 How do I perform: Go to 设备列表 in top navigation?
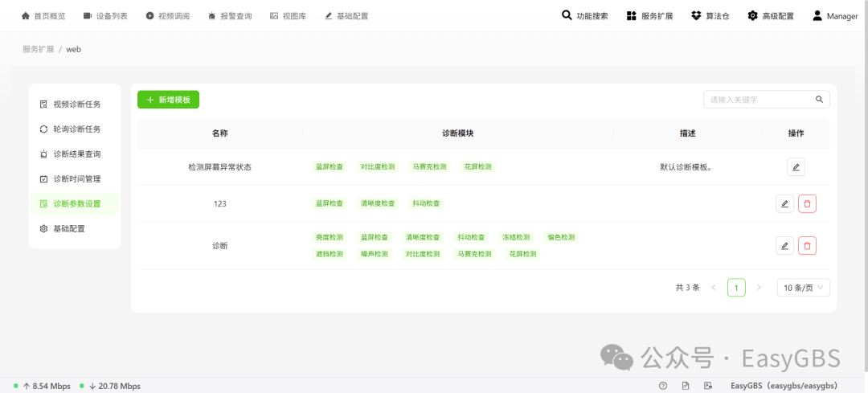tap(105, 16)
